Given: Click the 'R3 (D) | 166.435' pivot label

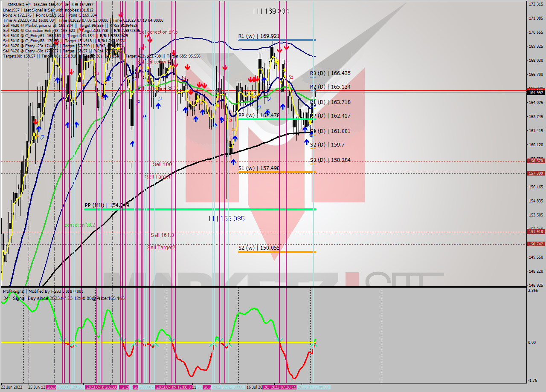Looking at the screenshot, I should click(330, 73).
